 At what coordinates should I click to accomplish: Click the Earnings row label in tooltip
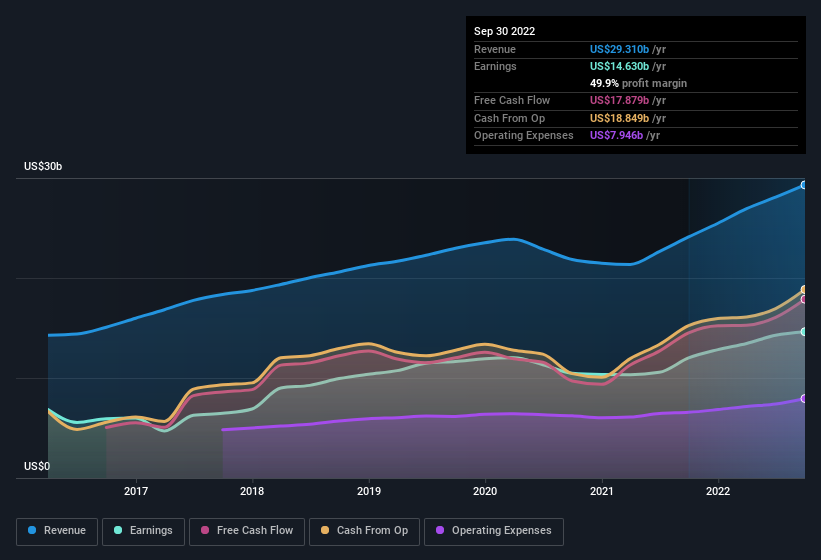pos(495,66)
